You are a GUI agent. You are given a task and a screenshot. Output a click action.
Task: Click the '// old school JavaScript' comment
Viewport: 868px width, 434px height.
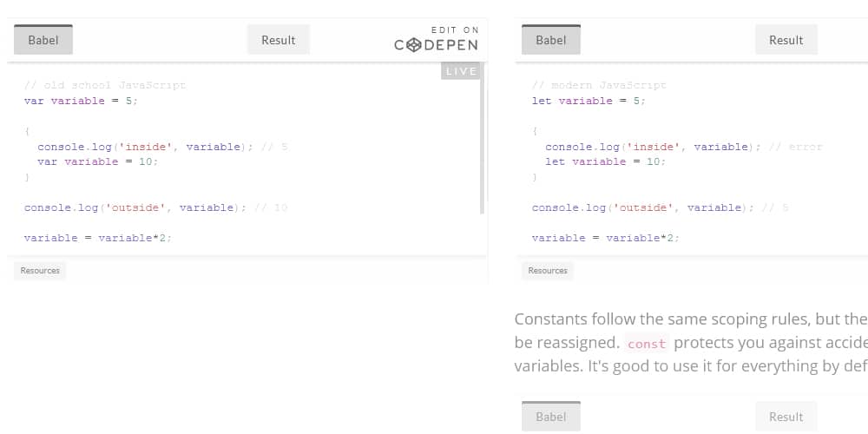pos(104,85)
